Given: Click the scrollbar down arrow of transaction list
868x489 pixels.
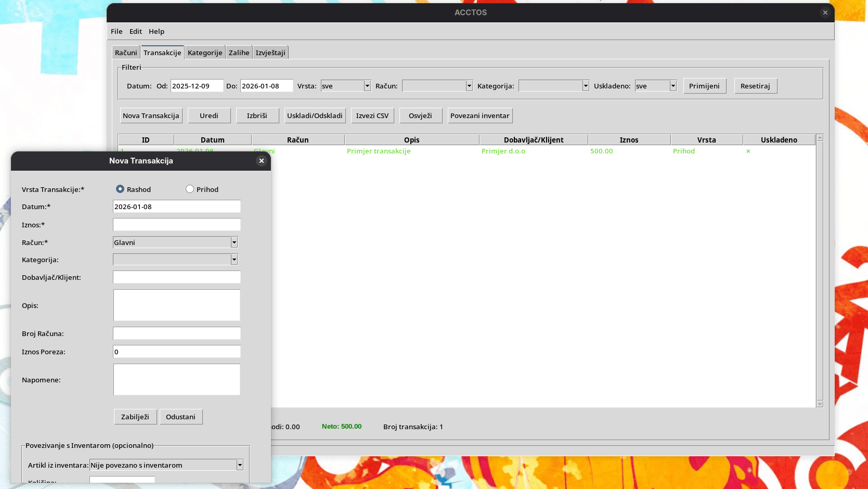Looking at the screenshot, I should [820, 404].
